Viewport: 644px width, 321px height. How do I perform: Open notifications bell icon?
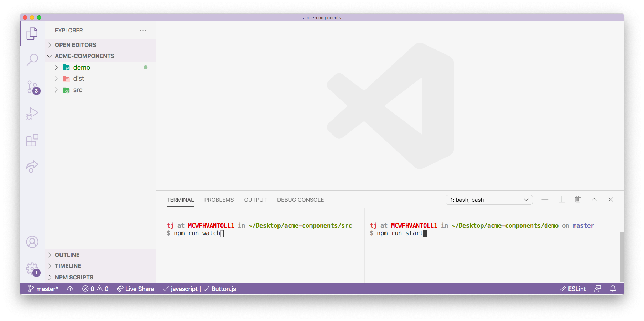point(613,289)
